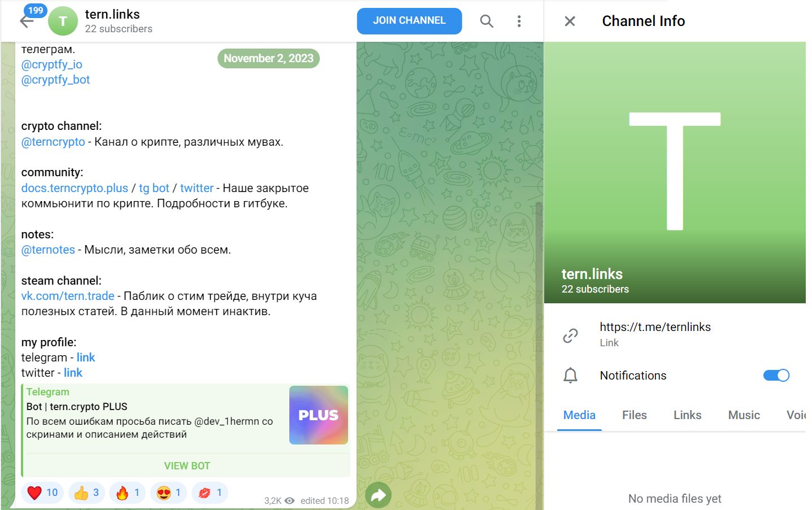The width and height of the screenshot is (812, 510).
Task: Open the twitter profile link
Action: click(73, 373)
